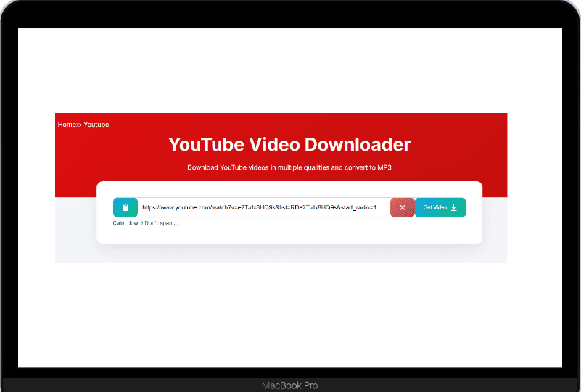The height and width of the screenshot is (392, 581).
Task: Click the 'Download YouTube videos in multiple qualities' subtitle
Action: (289, 167)
